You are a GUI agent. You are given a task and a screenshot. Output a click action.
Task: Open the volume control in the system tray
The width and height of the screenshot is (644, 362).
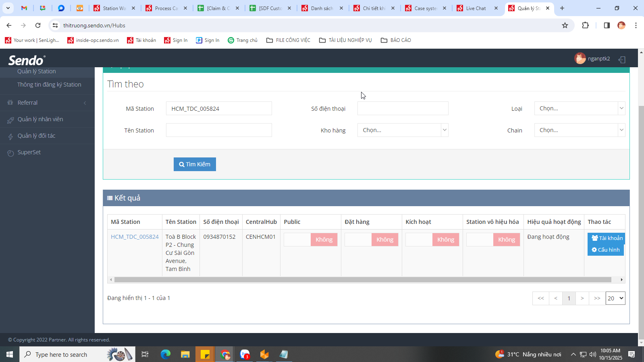[592, 354]
